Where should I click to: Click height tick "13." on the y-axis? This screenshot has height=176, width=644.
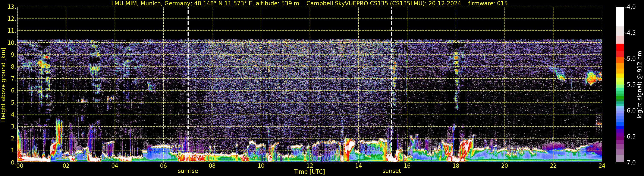[x=12, y=7]
